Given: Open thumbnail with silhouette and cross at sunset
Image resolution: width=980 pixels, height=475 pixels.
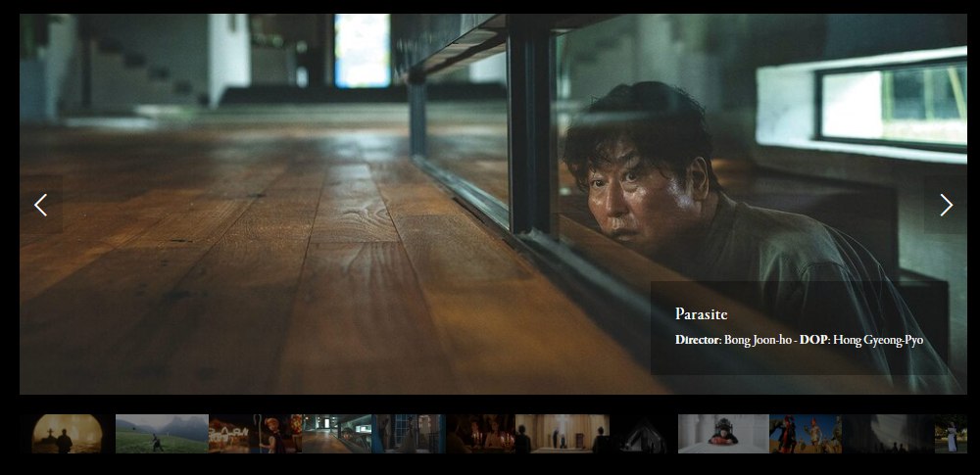Looking at the screenshot, I should pos(67,434).
